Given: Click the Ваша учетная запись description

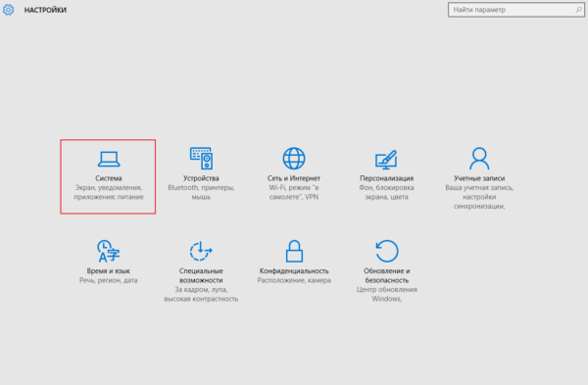Looking at the screenshot, I should pyautogui.click(x=479, y=197).
